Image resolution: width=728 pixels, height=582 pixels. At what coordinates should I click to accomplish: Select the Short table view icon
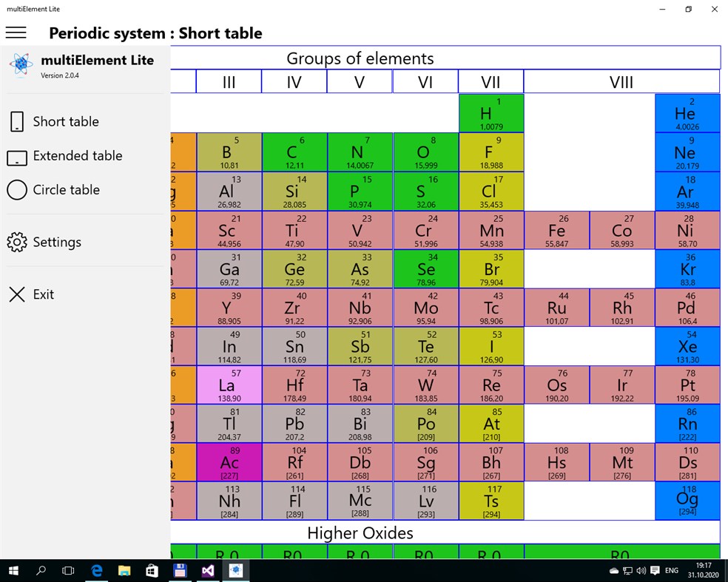tap(16, 121)
